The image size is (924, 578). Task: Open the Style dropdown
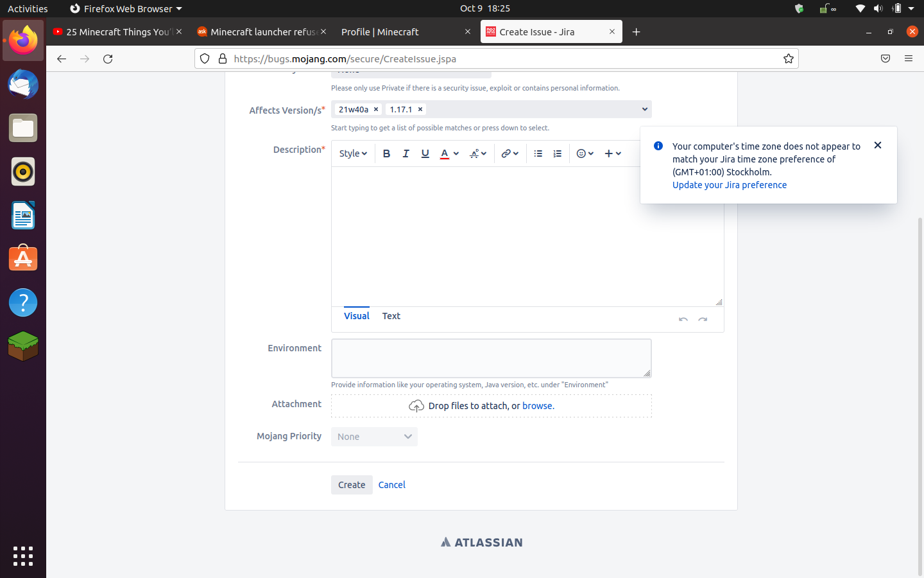(x=353, y=153)
